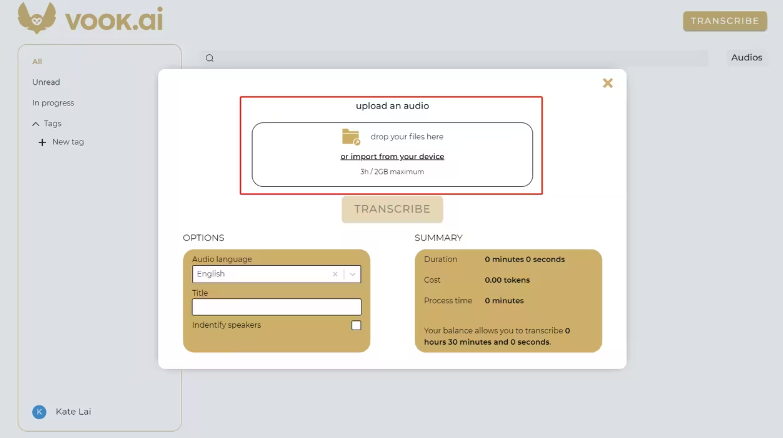Click the folder icon in drop zone
This screenshot has height=438, width=783.
pos(351,137)
